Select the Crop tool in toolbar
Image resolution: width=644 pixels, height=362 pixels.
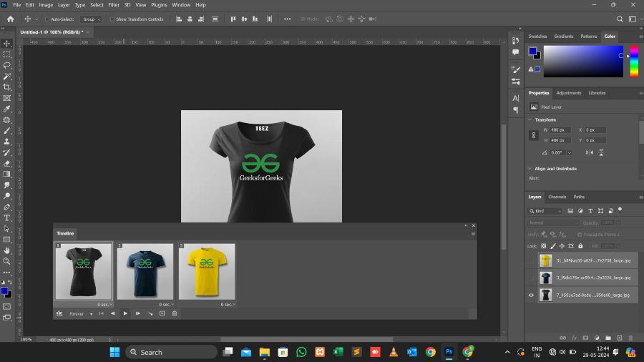[x=7, y=87]
